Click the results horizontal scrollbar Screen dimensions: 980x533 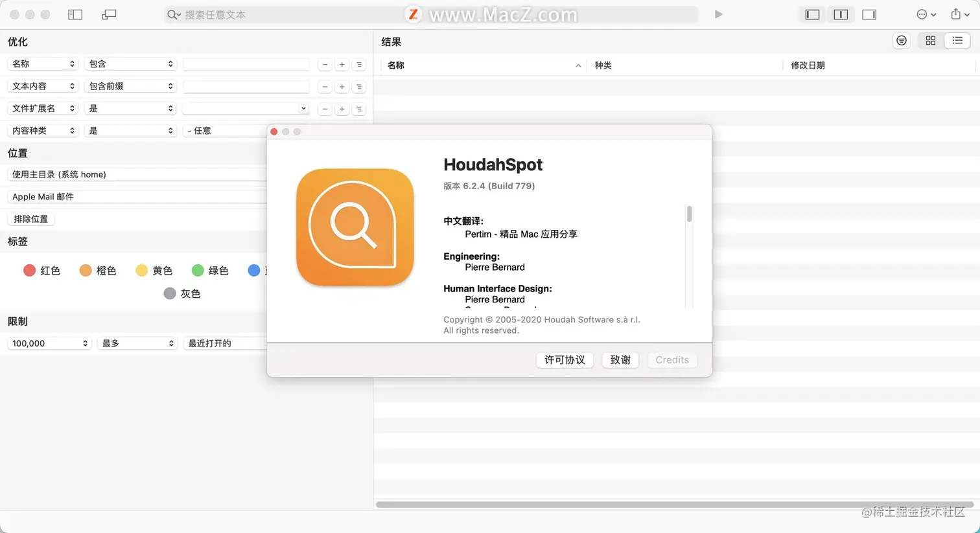pyautogui.click(x=674, y=505)
